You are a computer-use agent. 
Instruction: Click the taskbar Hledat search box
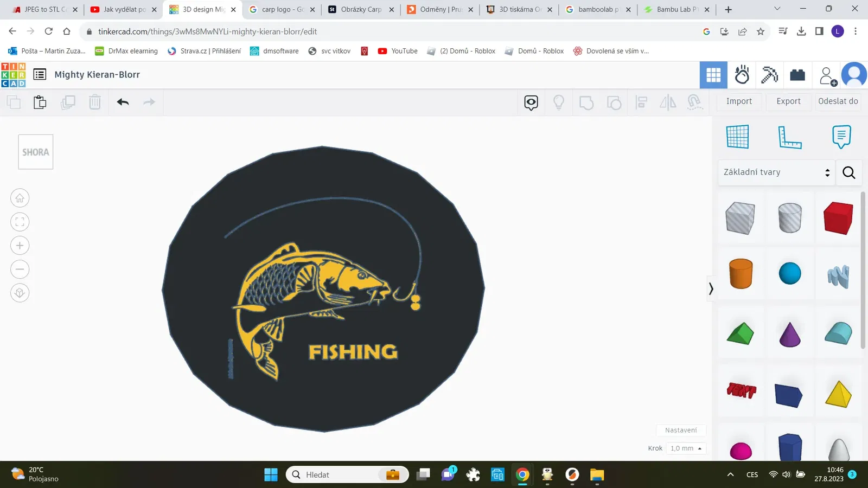coord(347,475)
